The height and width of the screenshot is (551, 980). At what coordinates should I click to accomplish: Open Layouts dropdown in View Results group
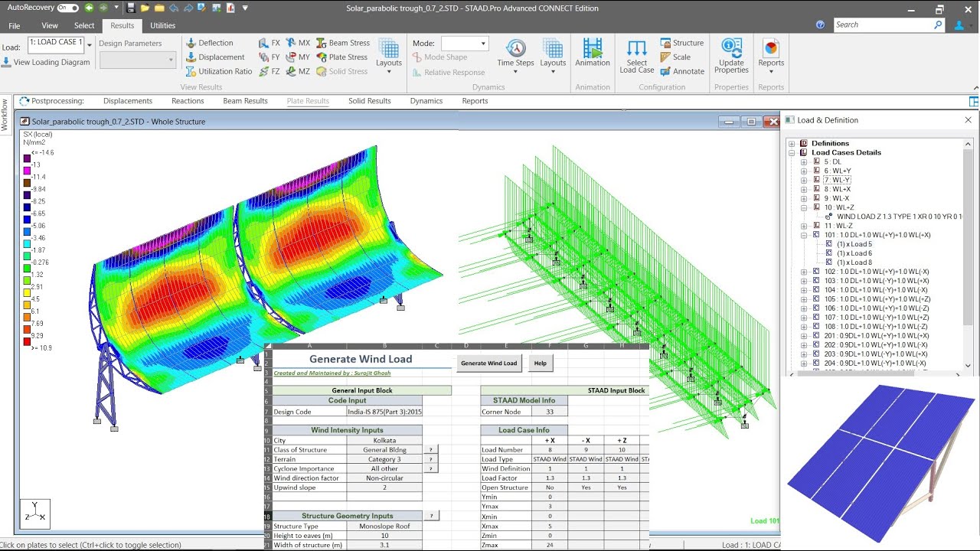(x=389, y=57)
